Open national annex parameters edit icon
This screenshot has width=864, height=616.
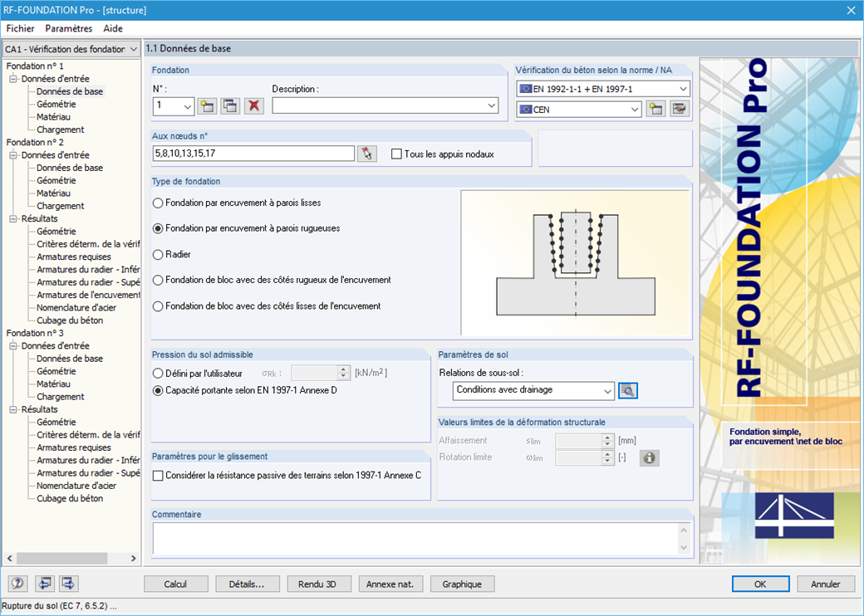[x=680, y=109]
